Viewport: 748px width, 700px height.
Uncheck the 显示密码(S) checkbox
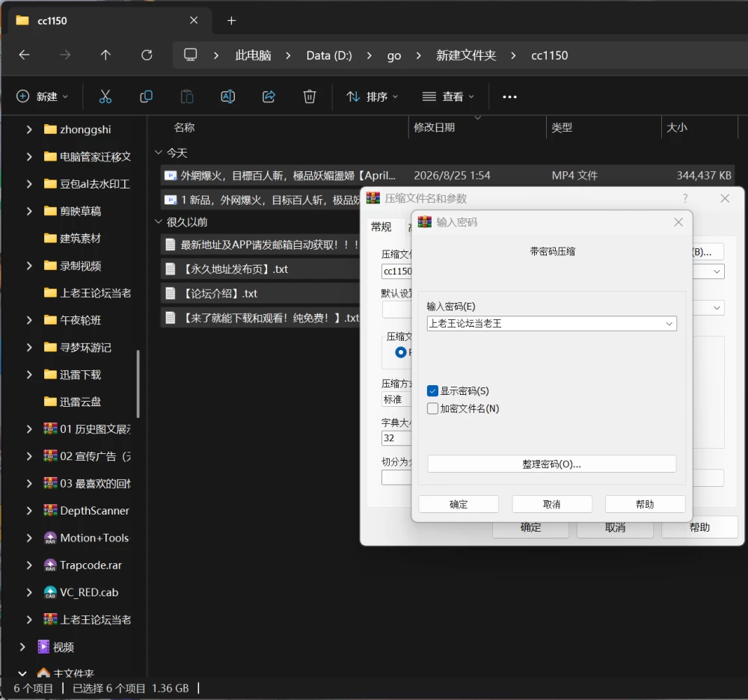(432, 391)
